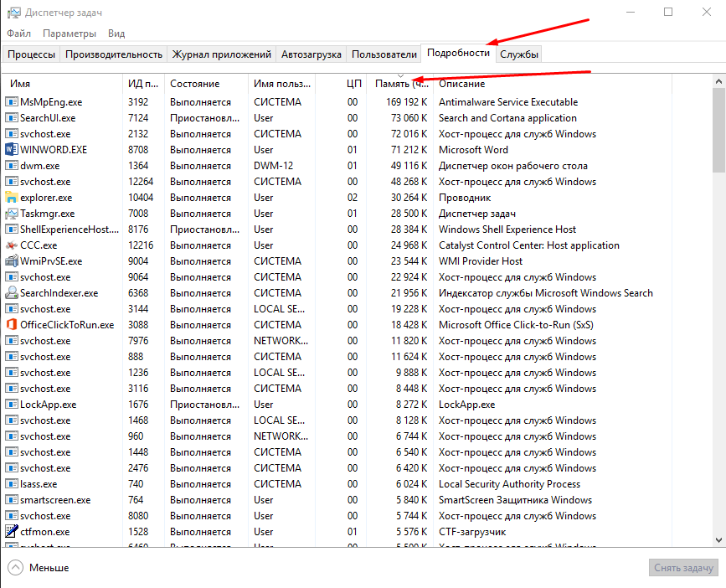726x588 pixels.
Task: Click the scrollbar down arrow
Action: point(718,540)
